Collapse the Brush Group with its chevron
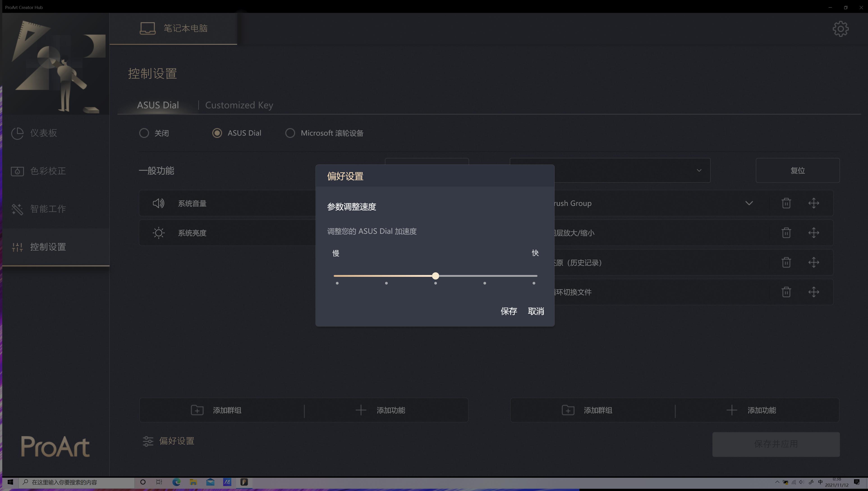The width and height of the screenshot is (868, 491). point(749,203)
